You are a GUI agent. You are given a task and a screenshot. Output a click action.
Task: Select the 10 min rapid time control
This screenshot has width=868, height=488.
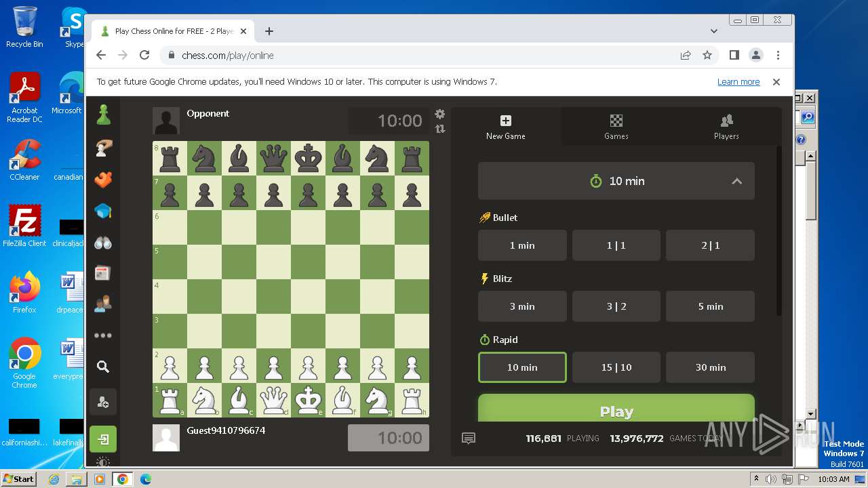tap(522, 367)
